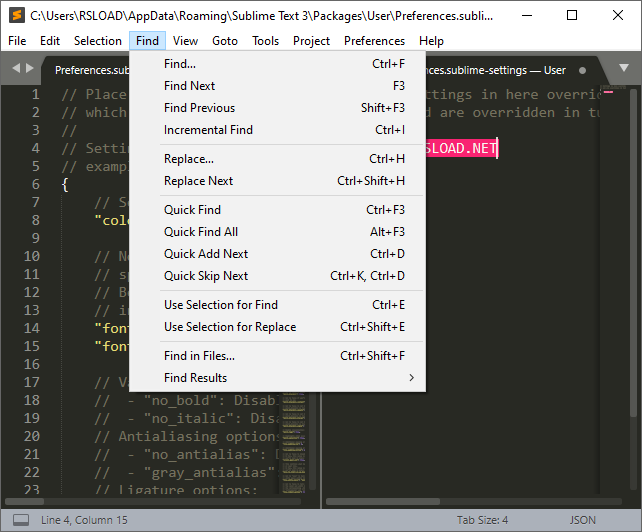Image resolution: width=642 pixels, height=532 pixels.
Task: Click the "gray_antialias" comment line
Action: point(188,473)
